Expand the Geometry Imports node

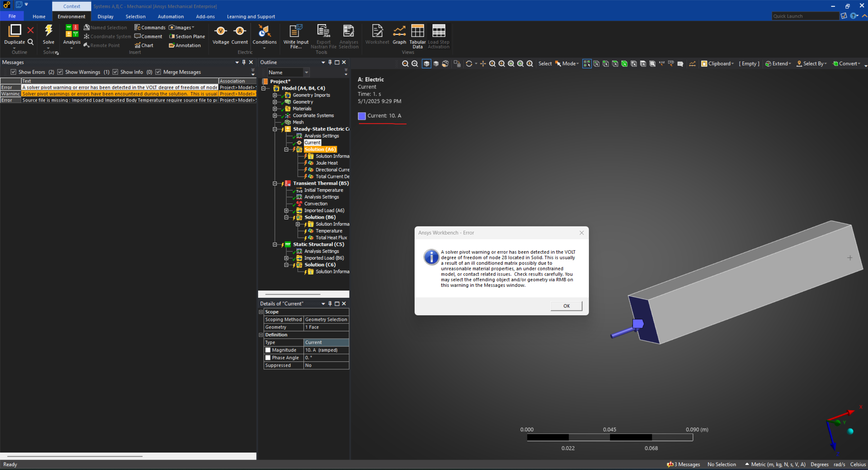click(x=275, y=95)
